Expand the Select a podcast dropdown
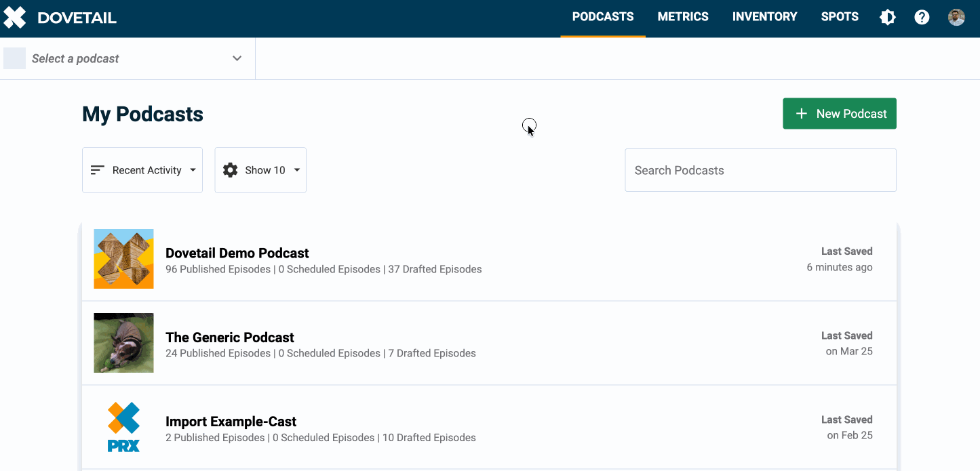 coord(237,58)
